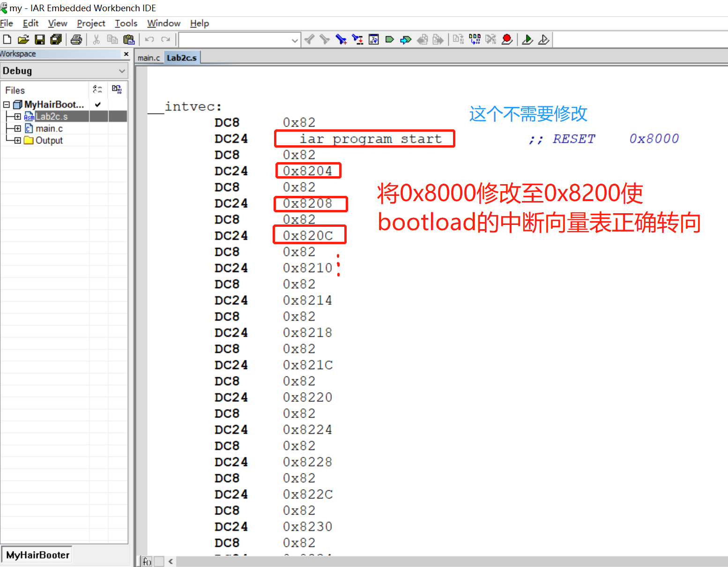Click the blue Find icon

pos(341,39)
